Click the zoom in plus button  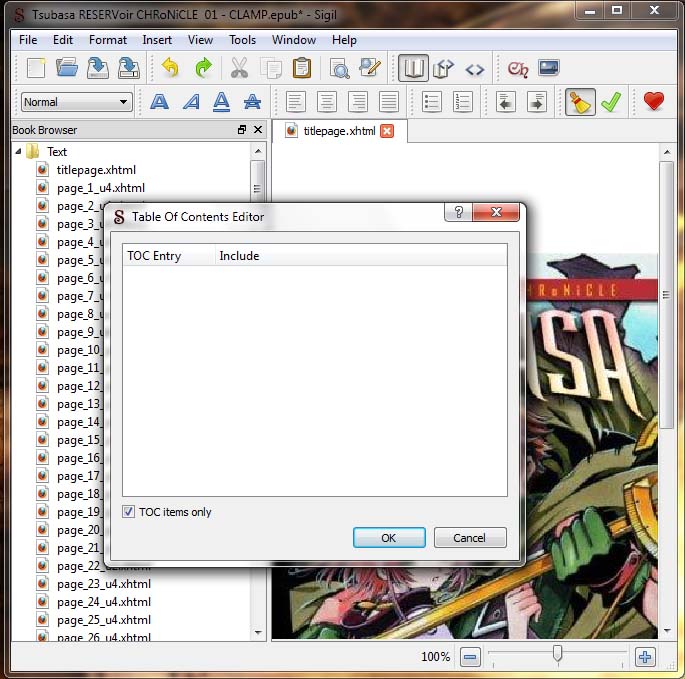click(645, 657)
